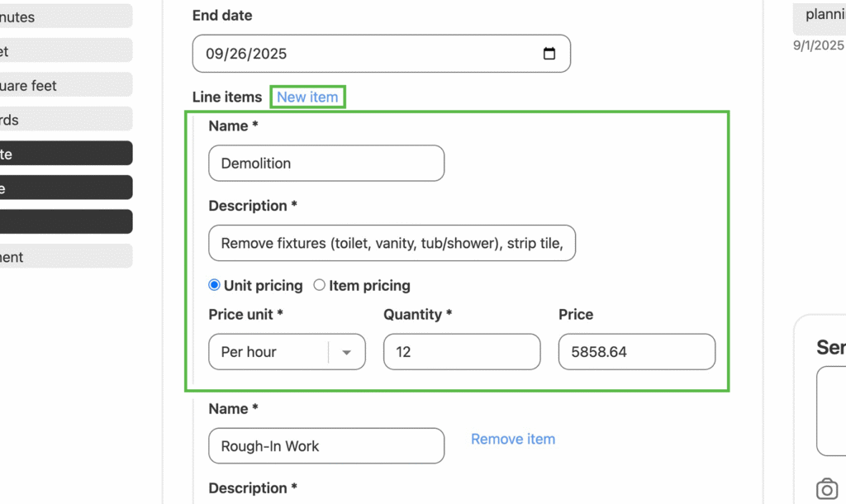Focus the Name field containing Rough-In Work
The width and height of the screenshot is (846, 504).
coord(326,446)
